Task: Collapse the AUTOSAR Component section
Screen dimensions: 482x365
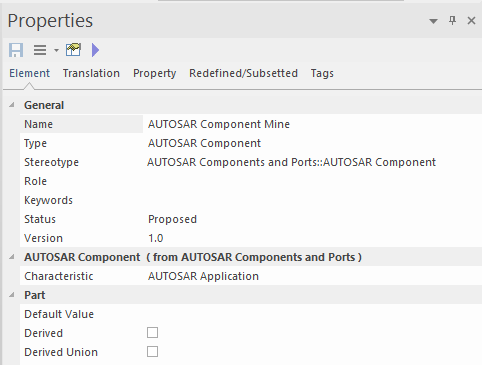Action: pyautogui.click(x=12, y=257)
